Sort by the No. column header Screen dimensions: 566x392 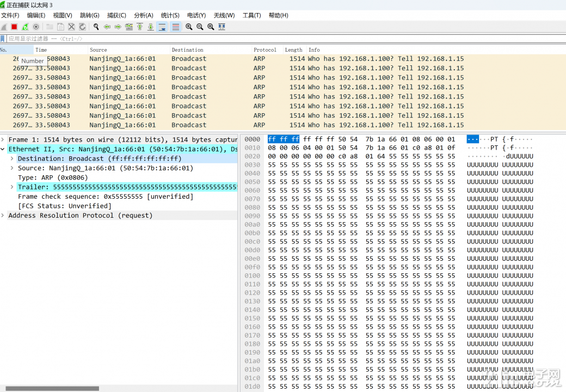(x=17, y=50)
